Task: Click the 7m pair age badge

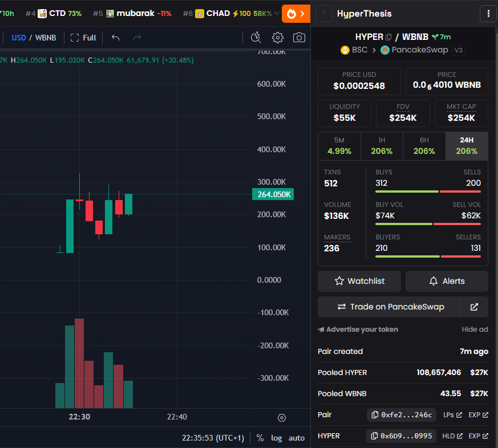Action: tap(442, 37)
